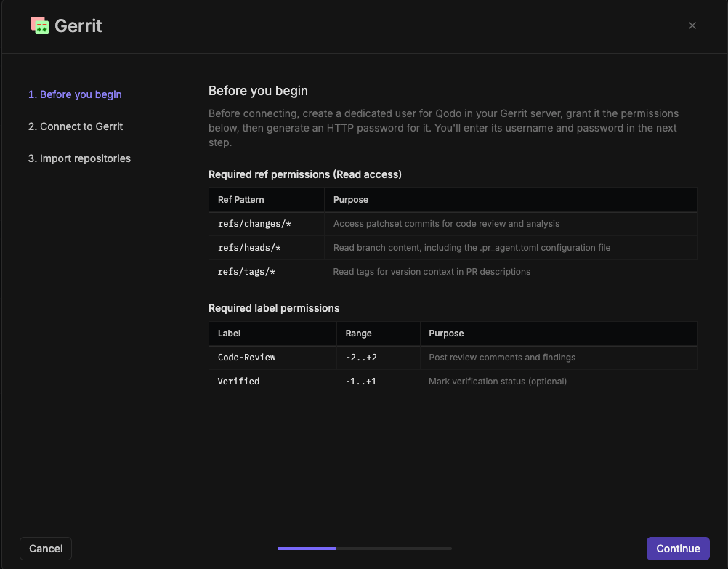Click 'Read tags for version context' text

pos(432,272)
